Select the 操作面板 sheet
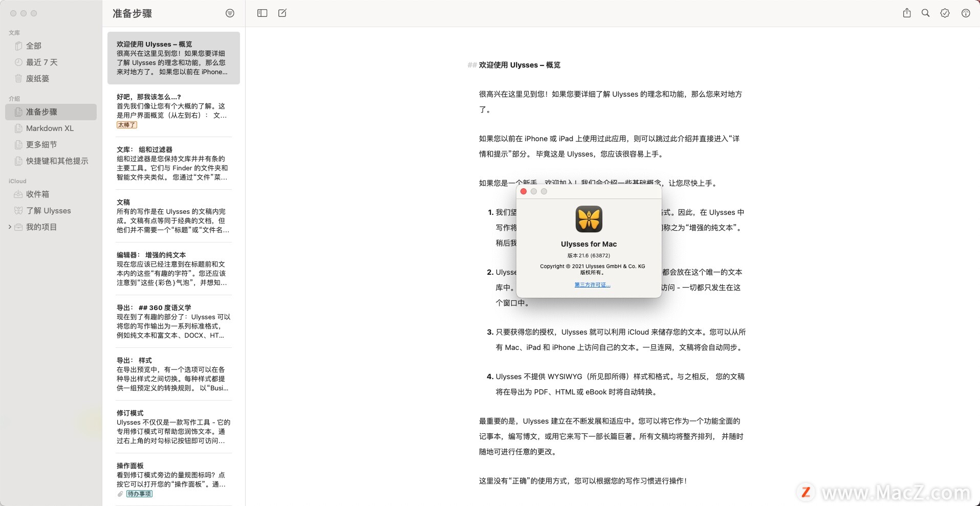The image size is (980, 506). (173, 480)
